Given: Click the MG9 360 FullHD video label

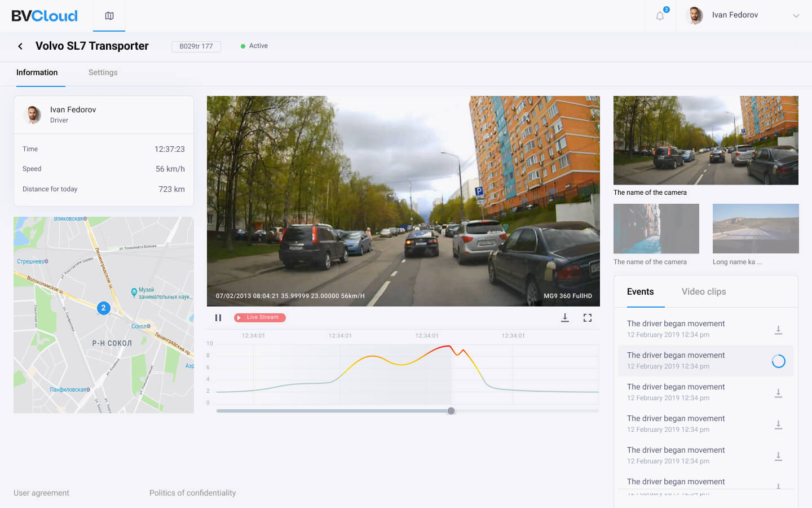Looking at the screenshot, I should [x=568, y=296].
